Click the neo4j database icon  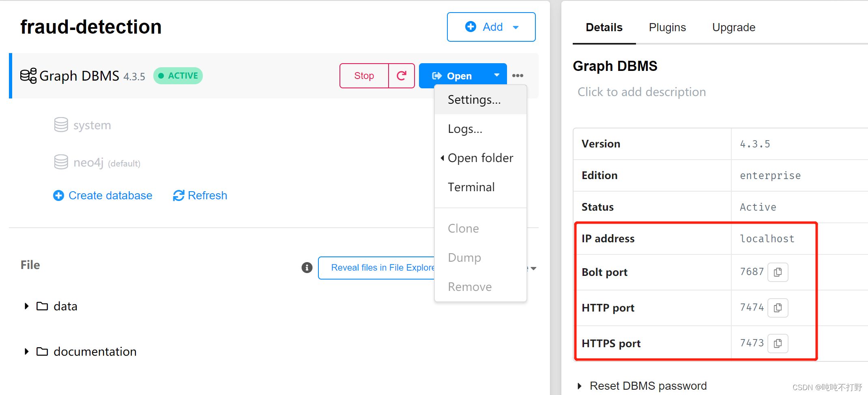[x=61, y=162]
